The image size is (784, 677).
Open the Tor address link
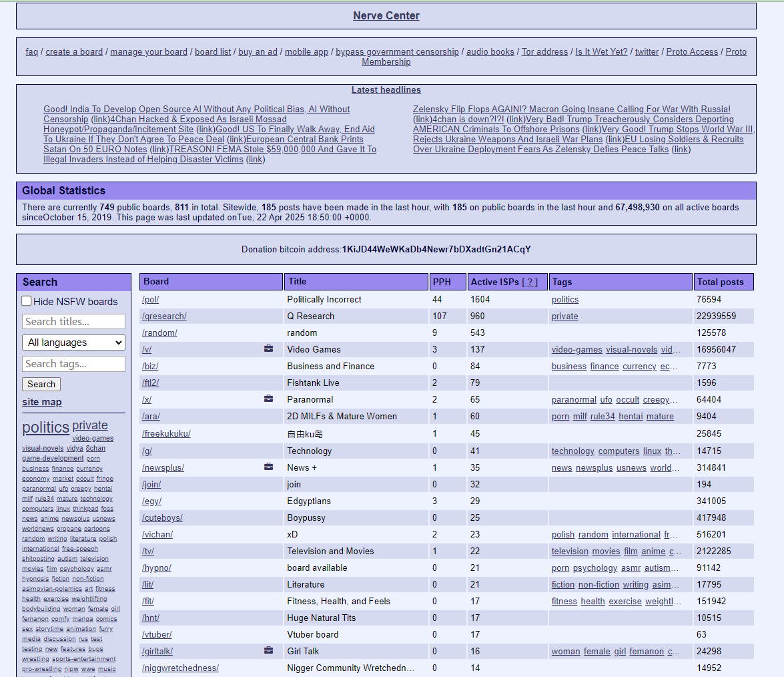tap(544, 51)
